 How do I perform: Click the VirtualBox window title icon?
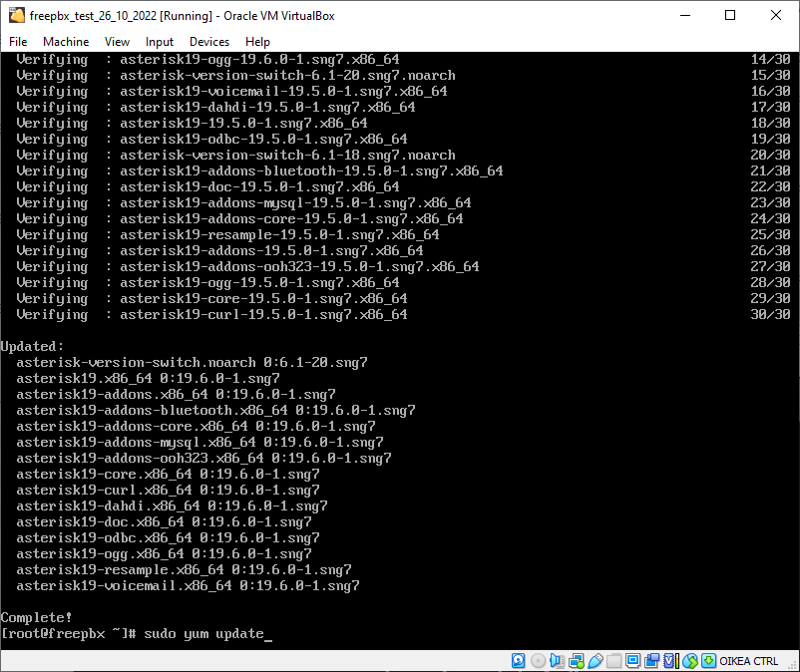pyautogui.click(x=16, y=16)
